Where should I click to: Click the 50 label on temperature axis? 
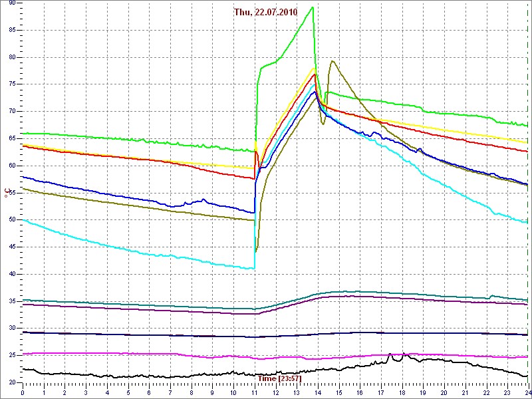tap(11, 219)
